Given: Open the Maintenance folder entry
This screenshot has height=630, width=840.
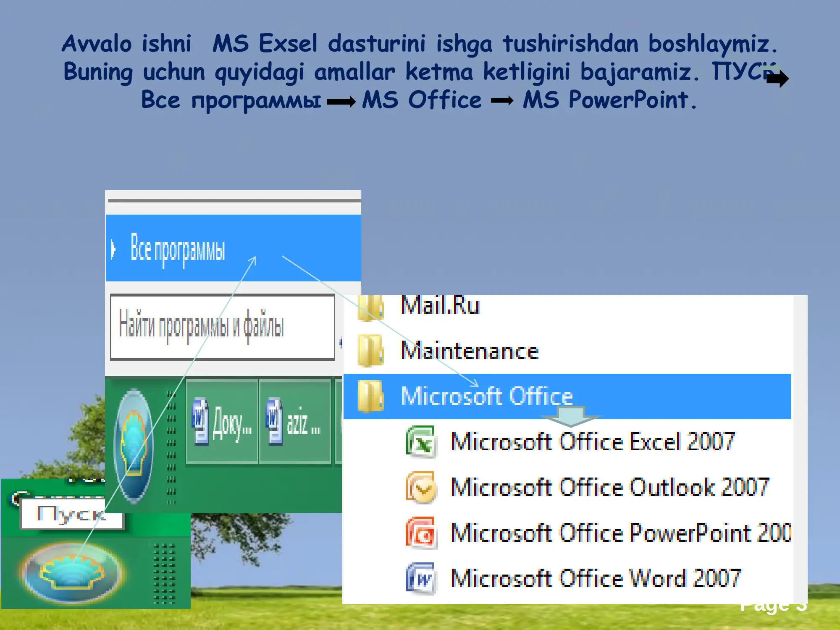Looking at the screenshot, I should click(470, 351).
